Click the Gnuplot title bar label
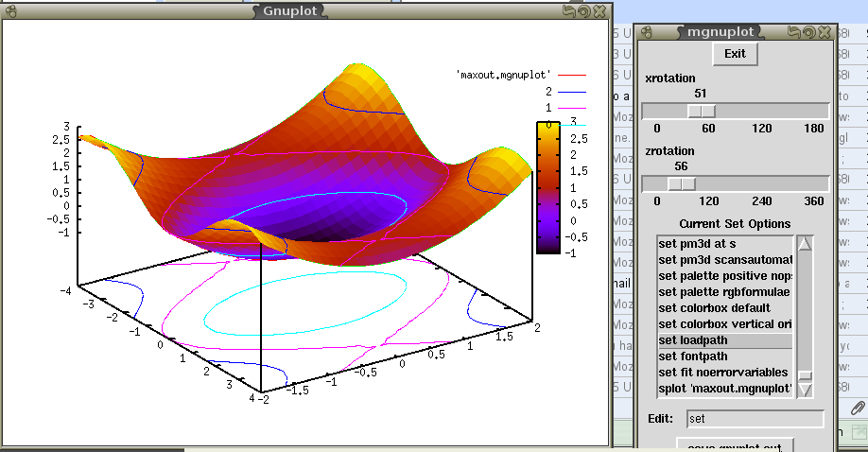 [290, 11]
